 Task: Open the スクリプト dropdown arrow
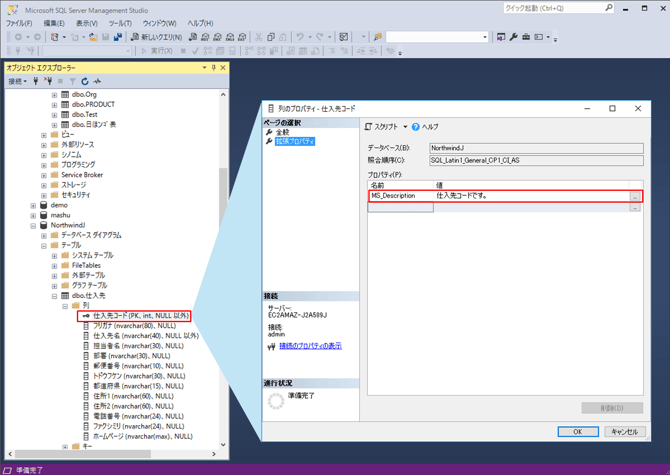pyautogui.click(x=405, y=127)
